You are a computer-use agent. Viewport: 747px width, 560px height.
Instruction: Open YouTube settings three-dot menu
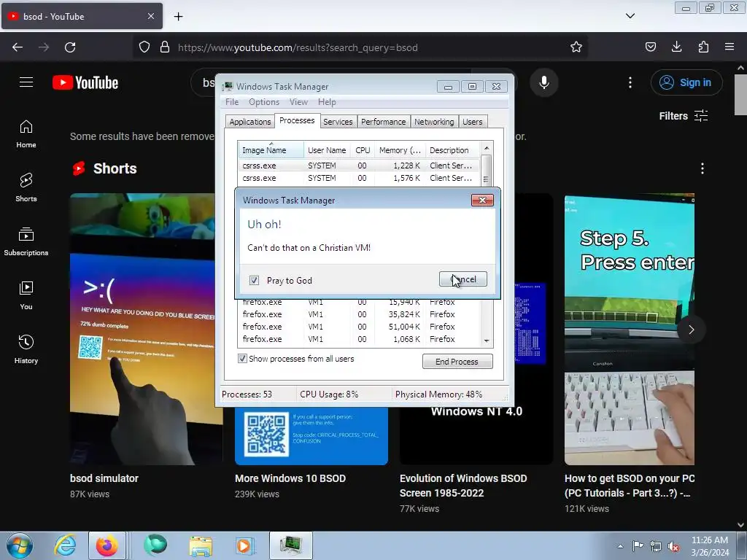tap(630, 82)
